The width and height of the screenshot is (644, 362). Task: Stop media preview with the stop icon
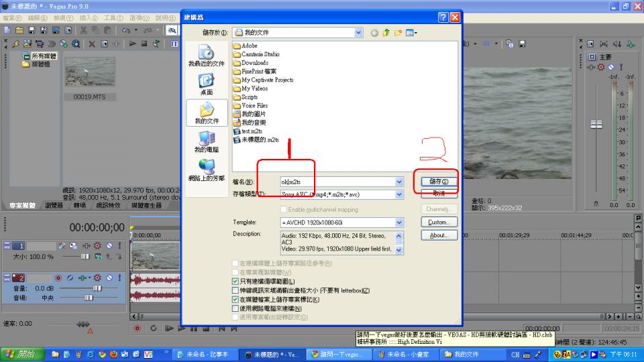pos(144,44)
